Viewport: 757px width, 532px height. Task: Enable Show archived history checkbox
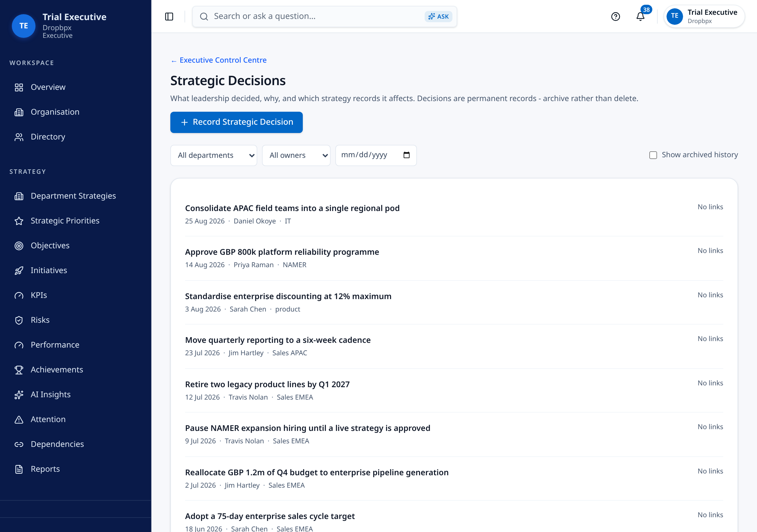(653, 155)
